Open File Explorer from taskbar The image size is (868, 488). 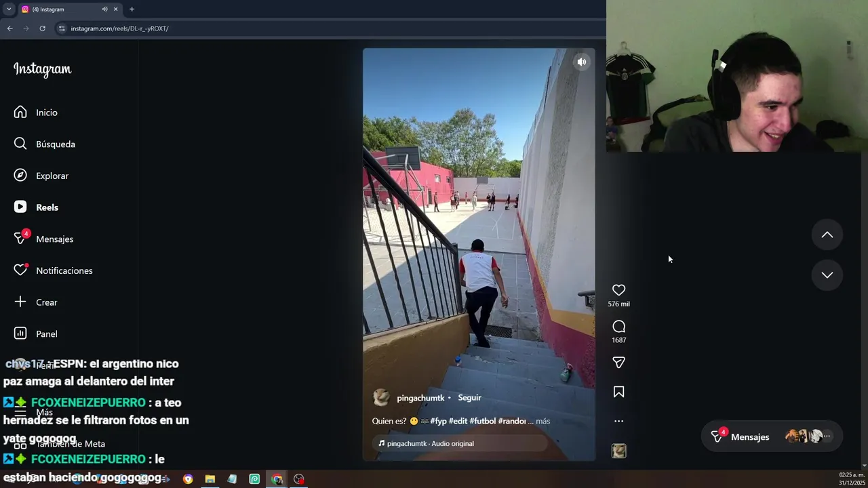pos(210,479)
